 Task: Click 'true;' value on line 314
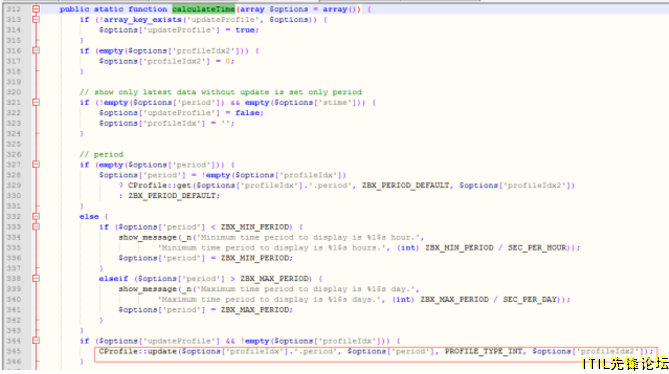(247, 30)
